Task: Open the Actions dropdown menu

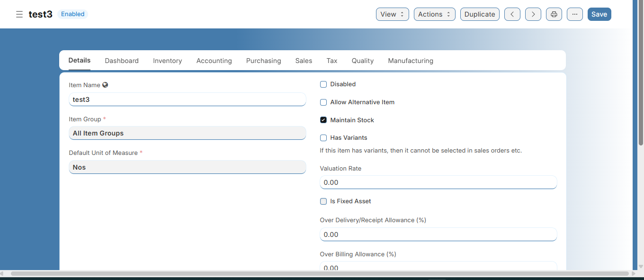Action: tap(434, 14)
